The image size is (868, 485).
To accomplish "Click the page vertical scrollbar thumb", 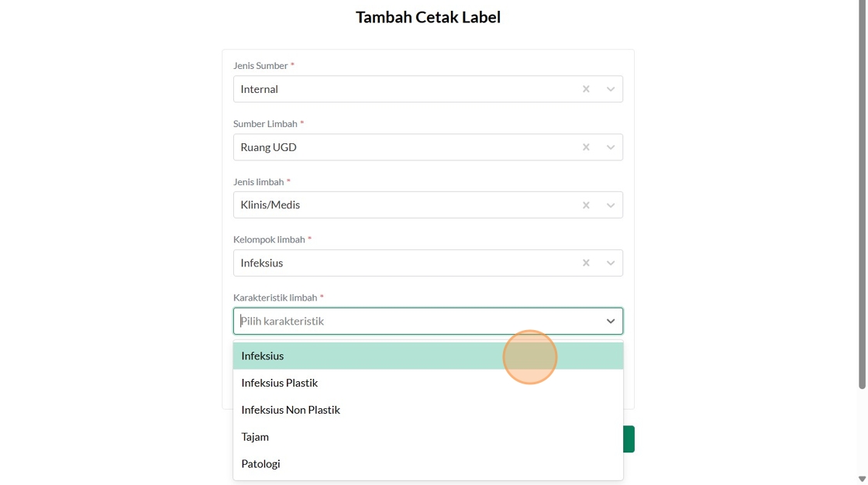I will pos(862,194).
